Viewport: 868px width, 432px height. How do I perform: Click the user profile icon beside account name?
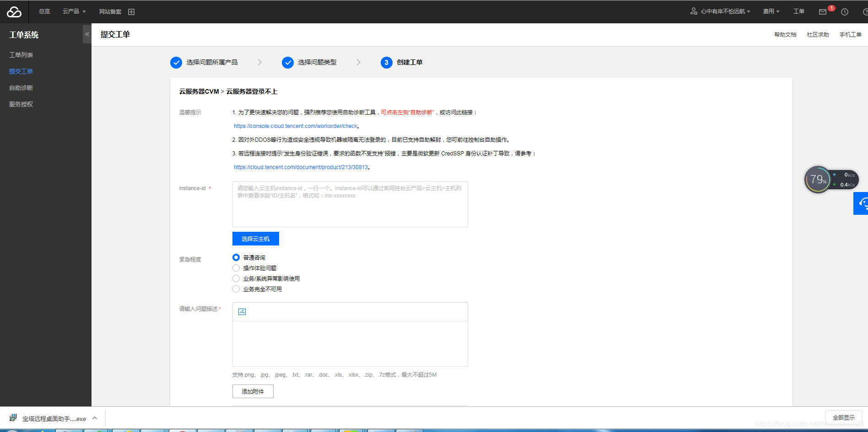(694, 11)
